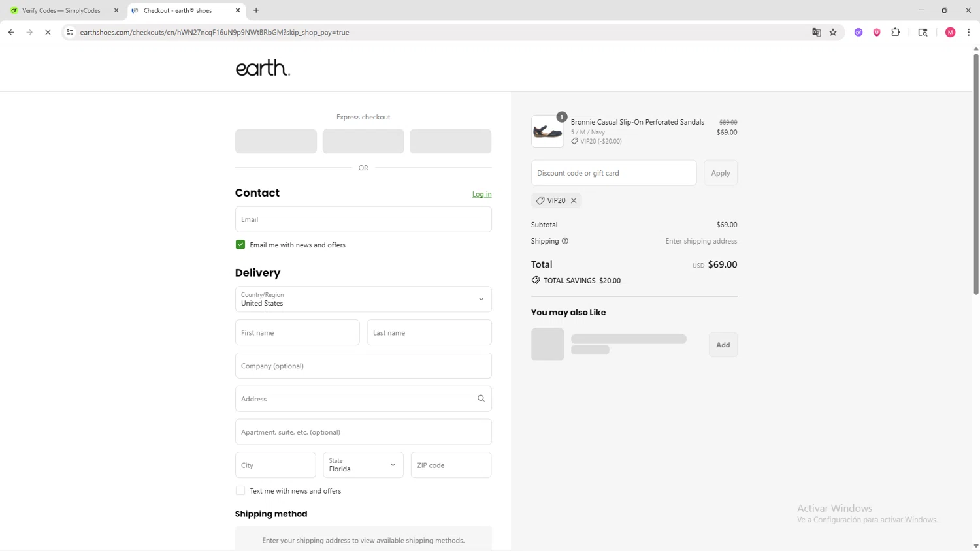The width and height of the screenshot is (980, 551).
Task: Focus the Last name field
Action: (x=429, y=332)
